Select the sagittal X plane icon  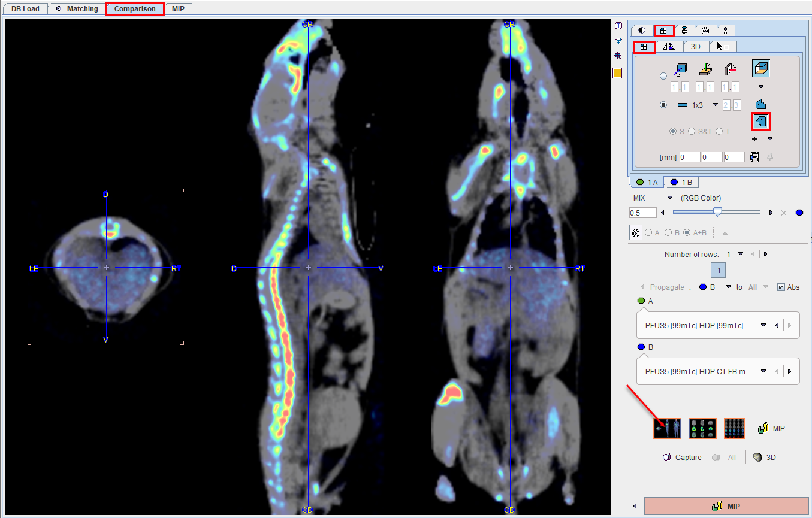point(730,70)
